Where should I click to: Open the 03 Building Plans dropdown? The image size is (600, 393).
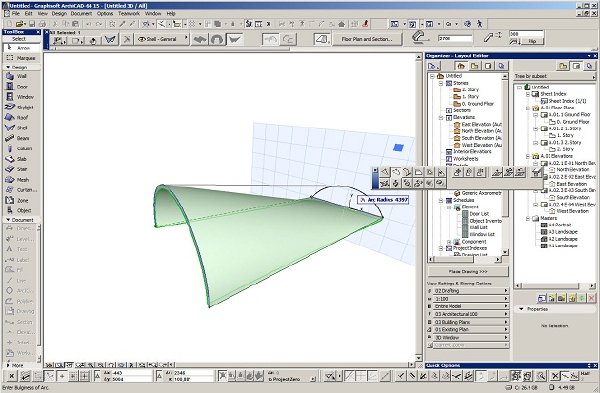[x=471, y=322]
